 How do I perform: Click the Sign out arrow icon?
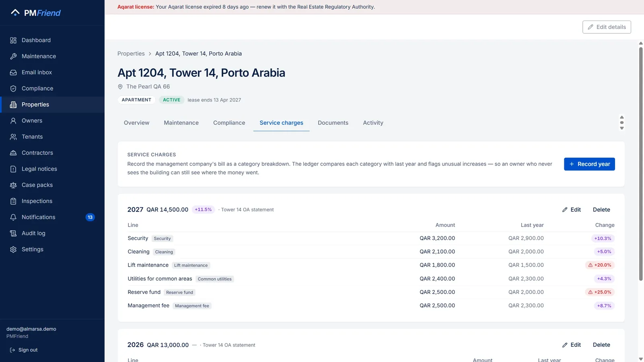pyautogui.click(x=12, y=350)
